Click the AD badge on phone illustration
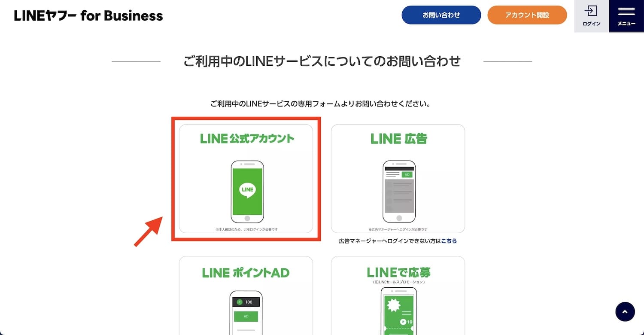Screen dimensions: 644x335 (407, 175)
